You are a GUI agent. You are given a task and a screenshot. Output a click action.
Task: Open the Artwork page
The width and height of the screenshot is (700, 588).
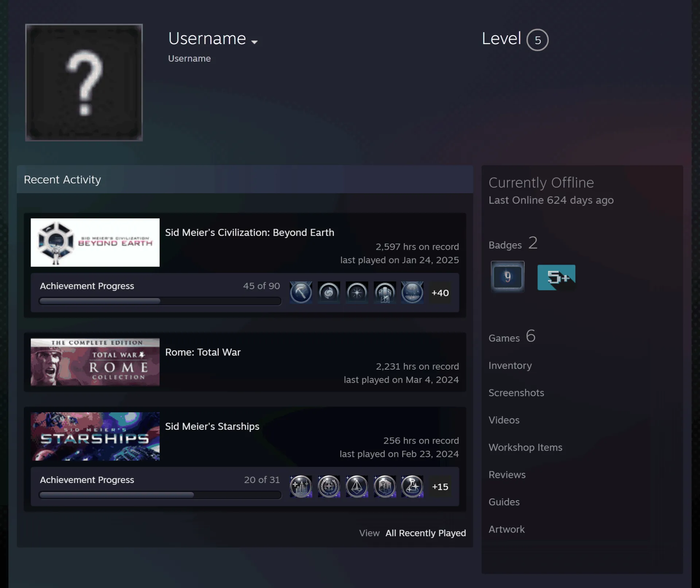pos(506,529)
